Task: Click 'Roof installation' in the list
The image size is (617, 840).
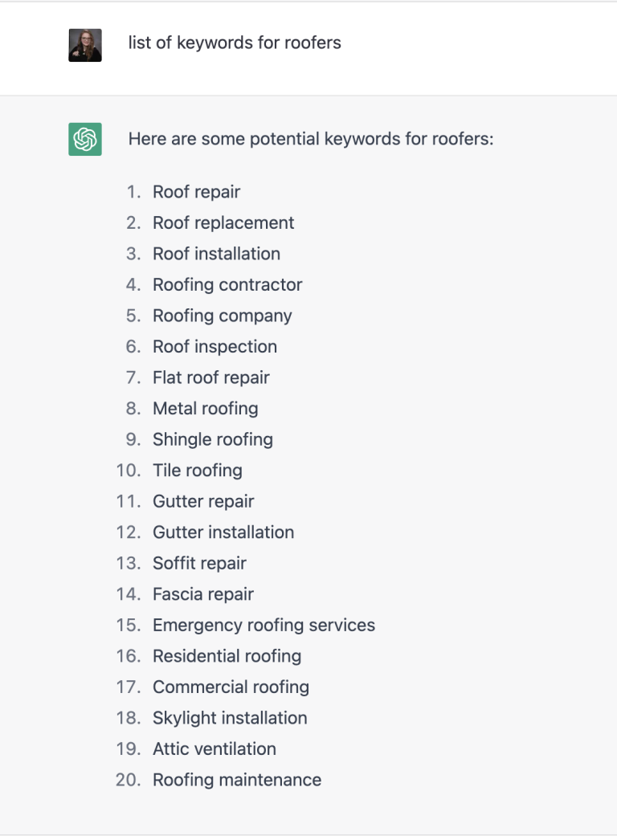Action: coord(216,254)
